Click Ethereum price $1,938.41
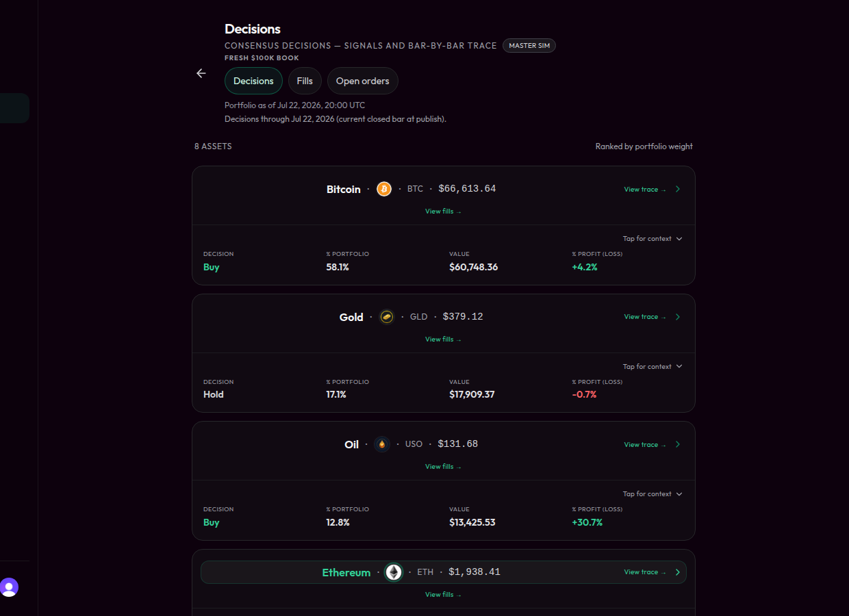The width and height of the screenshot is (849, 616). [x=474, y=572]
